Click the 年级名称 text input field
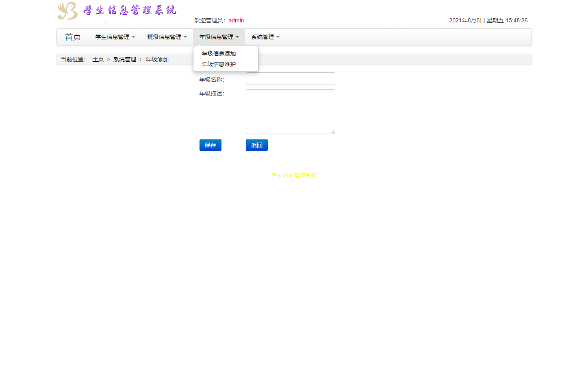 pos(290,78)
